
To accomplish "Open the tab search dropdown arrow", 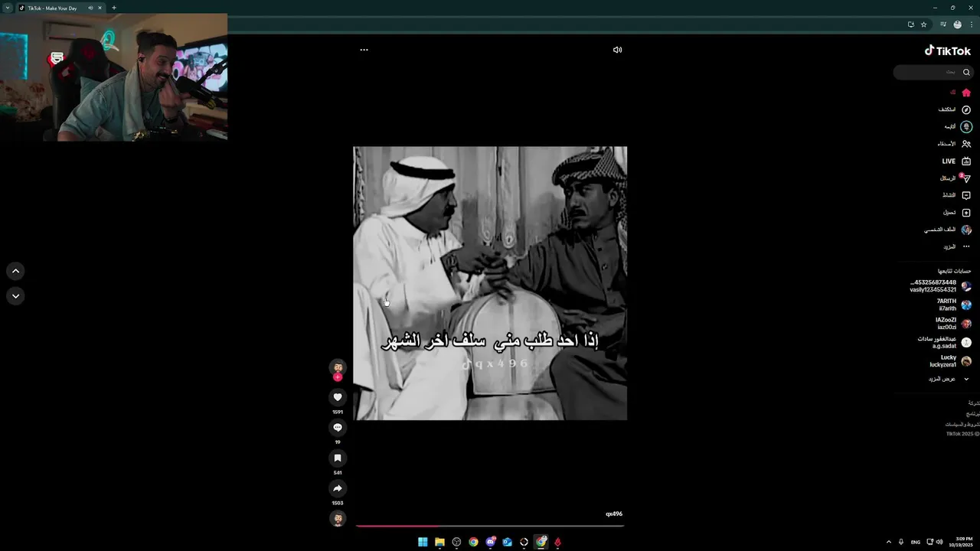I will tap(8, 8).
